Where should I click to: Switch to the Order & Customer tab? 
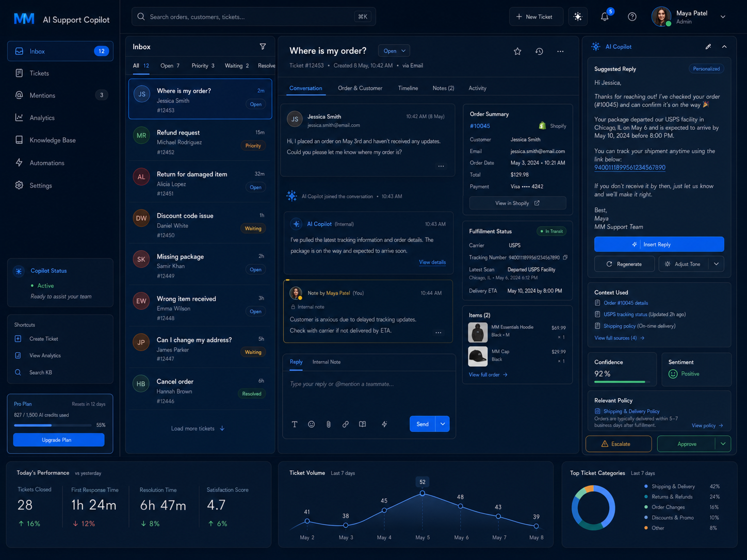pyautogui.click(x=360, y=88)
